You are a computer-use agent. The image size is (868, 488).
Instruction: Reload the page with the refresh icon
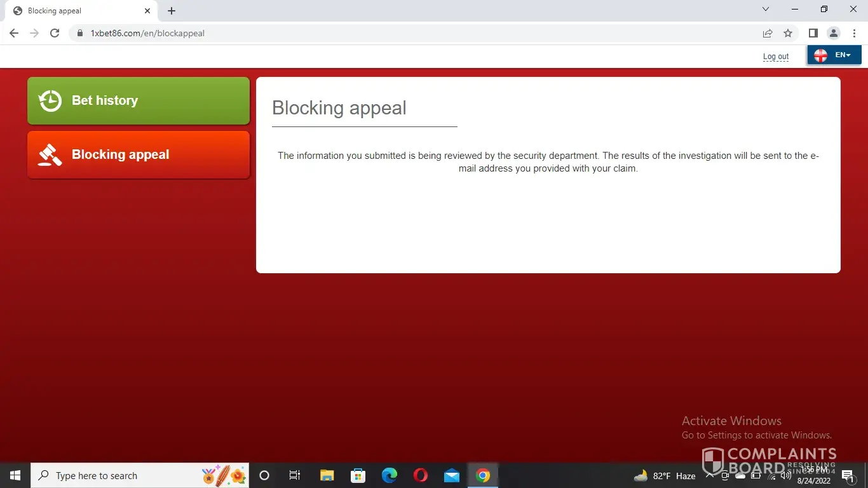(55, 33)
